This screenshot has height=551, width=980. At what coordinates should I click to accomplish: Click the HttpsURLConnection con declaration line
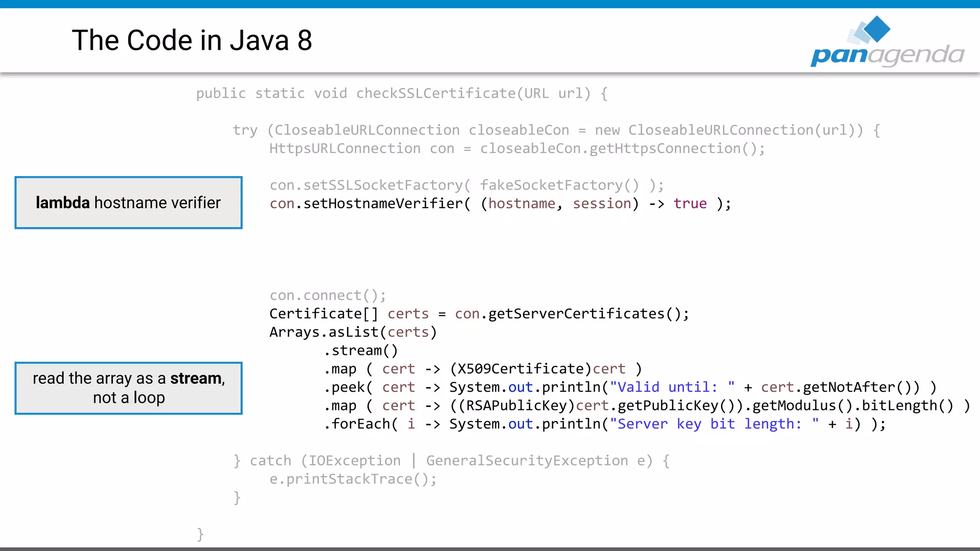[x=517, y=149]
